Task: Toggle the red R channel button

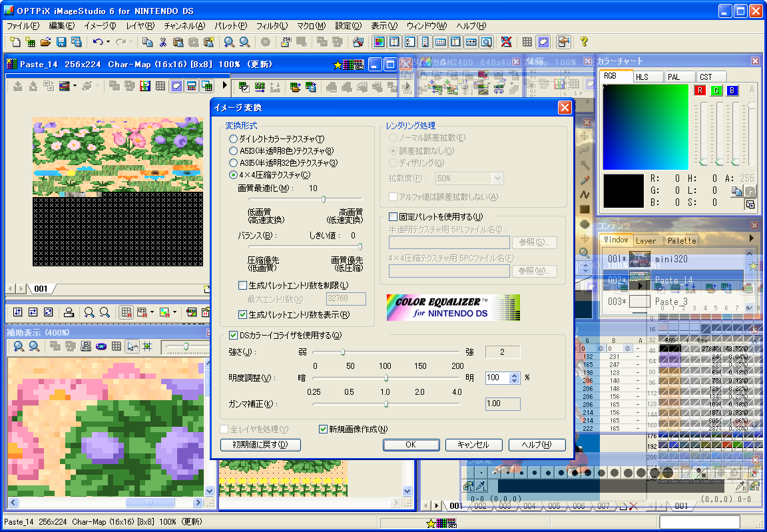Action: [x=700, y=91]
